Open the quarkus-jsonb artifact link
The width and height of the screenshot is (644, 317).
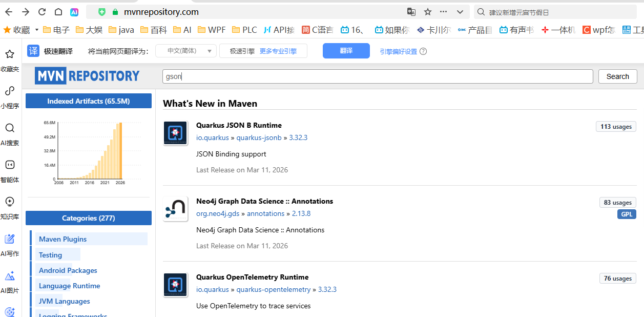tap(259, 137)
